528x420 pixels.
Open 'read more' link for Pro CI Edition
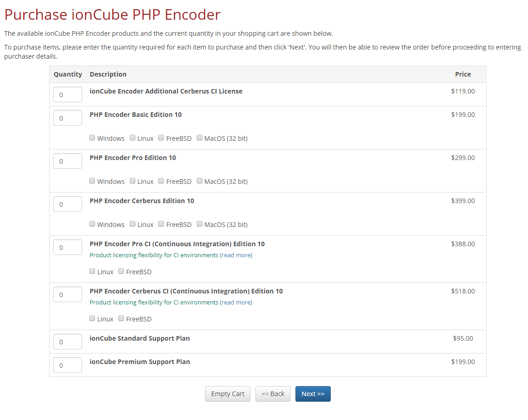(236, 255)
